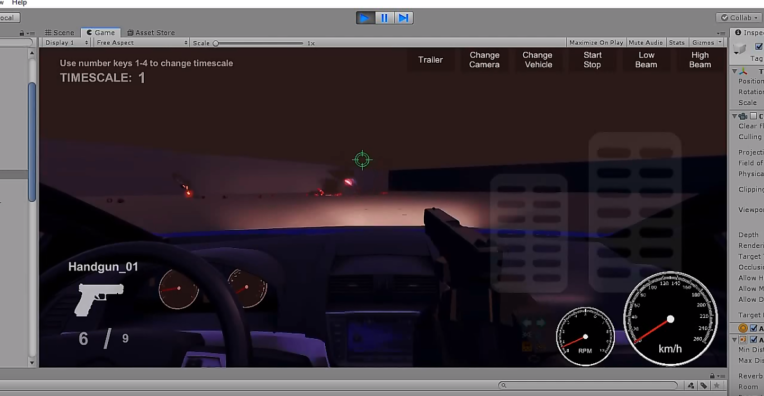Viewport: 764px width, 396px height.
Task: Toggle Maximize On Play
Action: click(596, 43)
